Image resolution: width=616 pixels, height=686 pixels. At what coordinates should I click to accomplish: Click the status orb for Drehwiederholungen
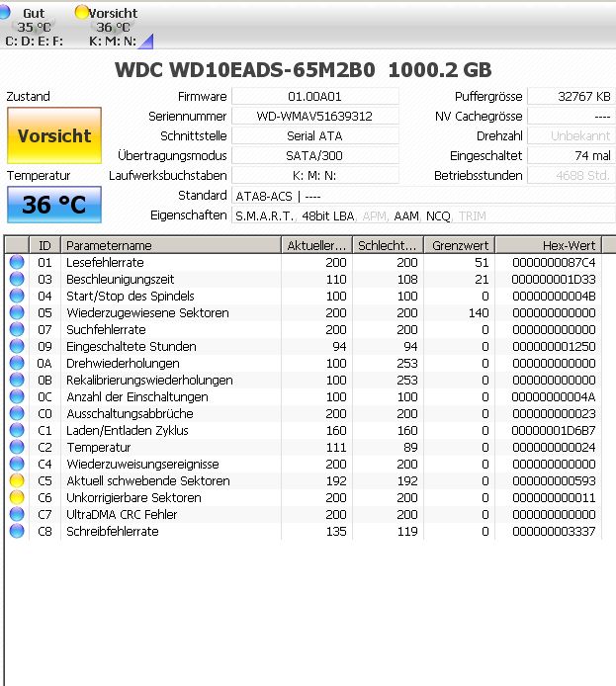(17, 363)
